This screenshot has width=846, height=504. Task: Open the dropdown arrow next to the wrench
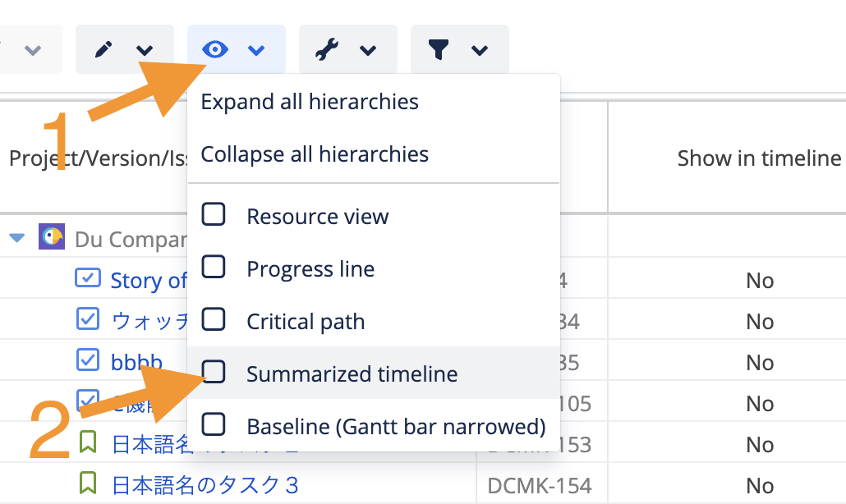click(x=368, y=51)
